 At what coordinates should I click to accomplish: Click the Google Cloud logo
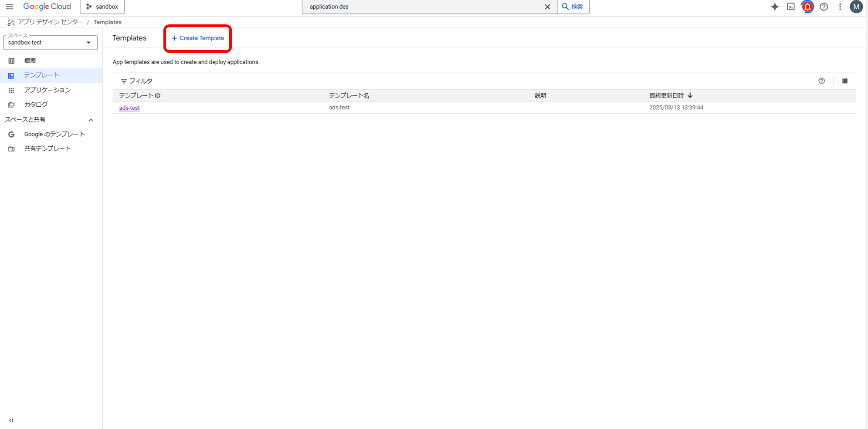[47, 7]
